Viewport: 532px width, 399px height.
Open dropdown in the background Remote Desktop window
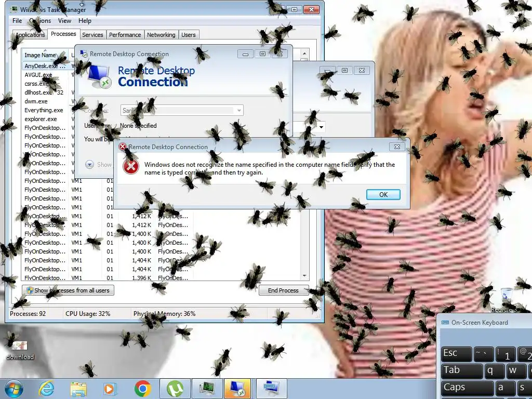click(x=321, y=127)
